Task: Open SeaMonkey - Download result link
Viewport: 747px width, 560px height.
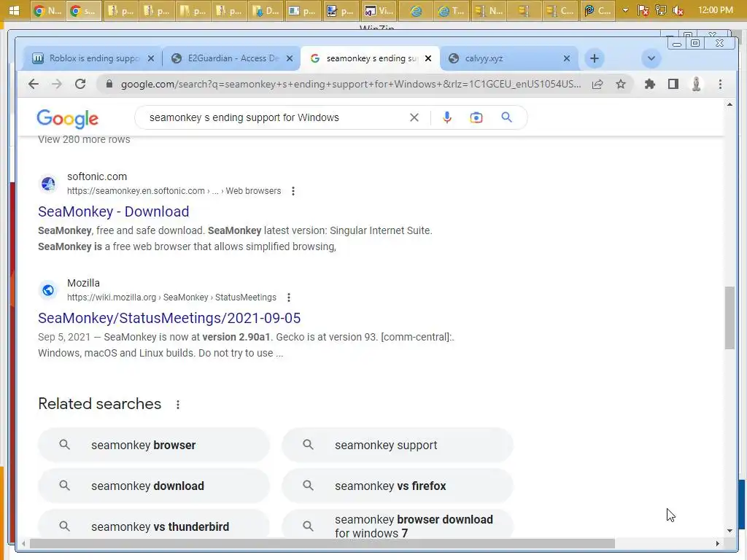Action: [x=113, y=211]
